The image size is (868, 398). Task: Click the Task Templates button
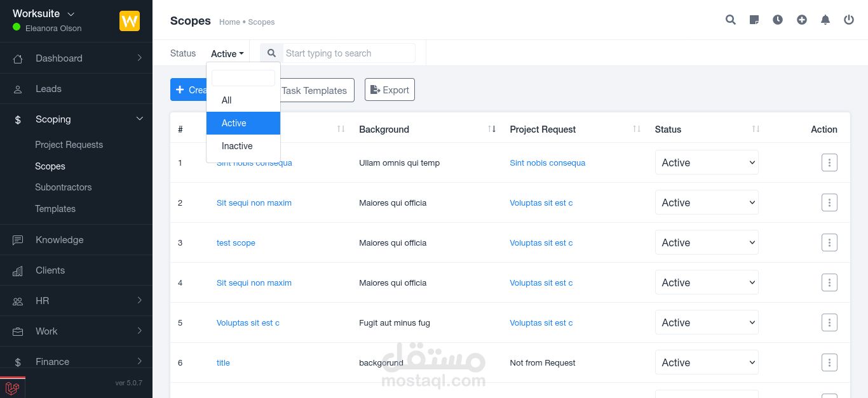click(317, 90)
